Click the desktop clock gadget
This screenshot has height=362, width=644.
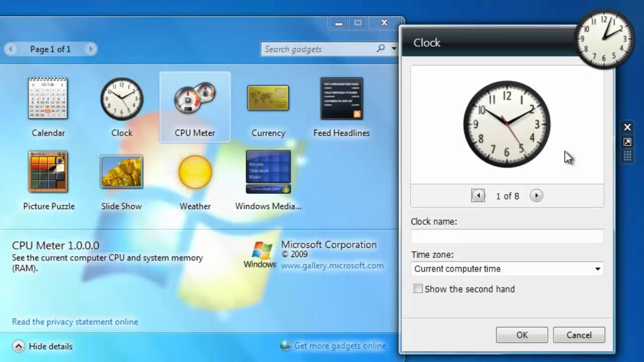pos(604,39)
